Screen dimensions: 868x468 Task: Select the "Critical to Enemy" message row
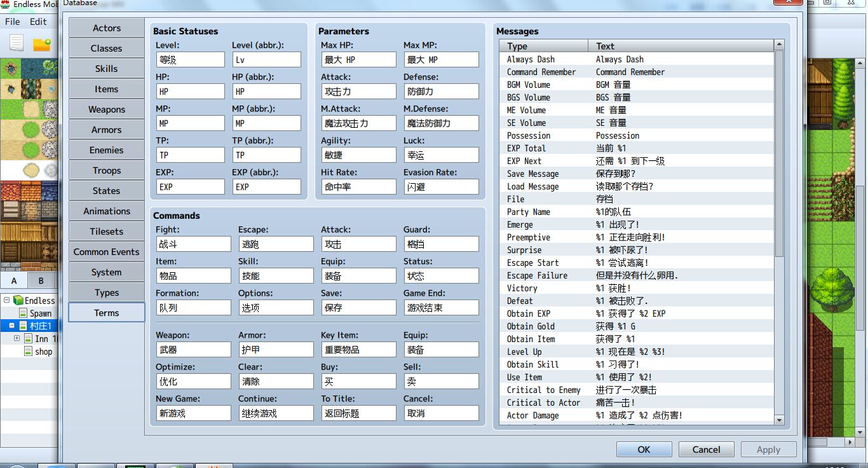(637, 390)
